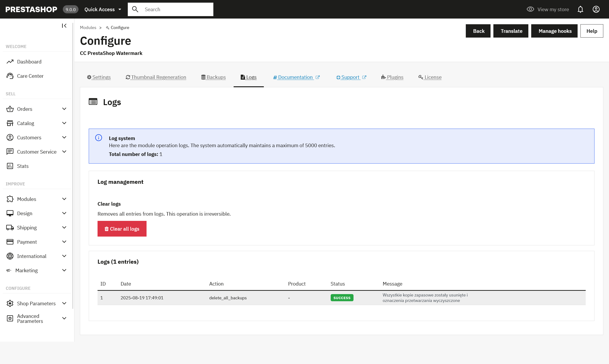
Task: Expand the Orders menu chevron
Action: point(64,109)
